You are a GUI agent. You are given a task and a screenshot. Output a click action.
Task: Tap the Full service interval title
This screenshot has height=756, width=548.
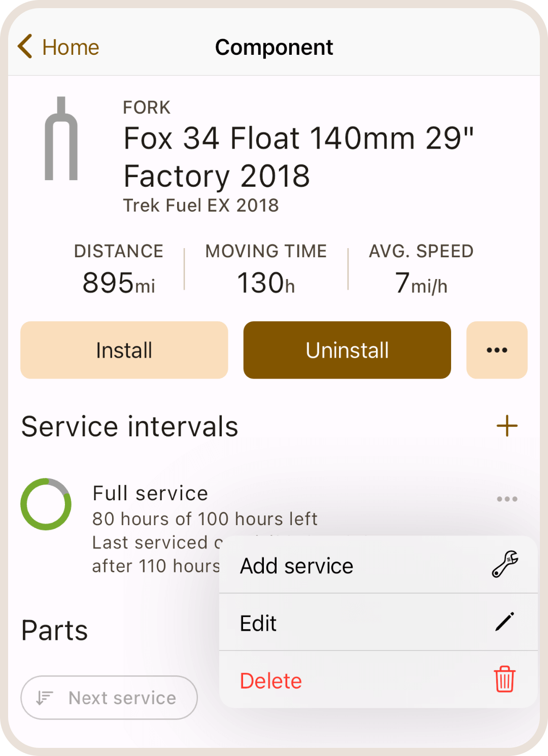150,493
